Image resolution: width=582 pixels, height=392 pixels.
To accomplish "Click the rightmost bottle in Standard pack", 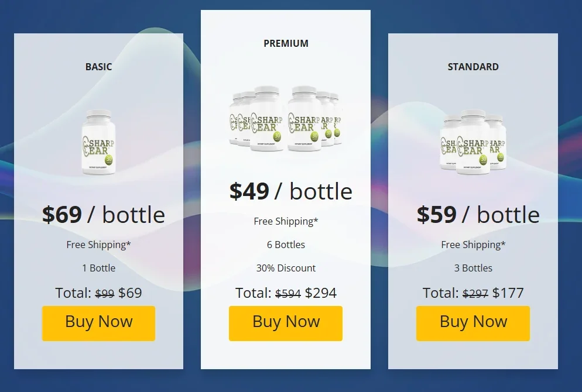I will [501, 143].
